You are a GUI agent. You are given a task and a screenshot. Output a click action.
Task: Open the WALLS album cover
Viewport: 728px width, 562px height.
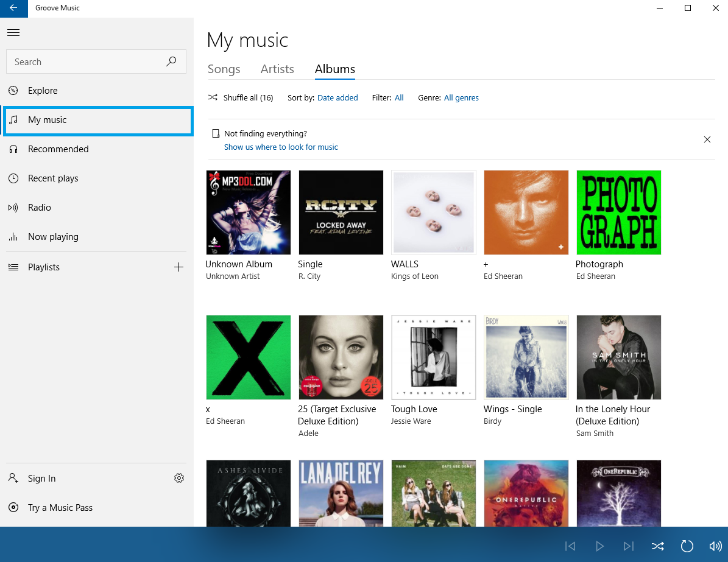(434, 213)
